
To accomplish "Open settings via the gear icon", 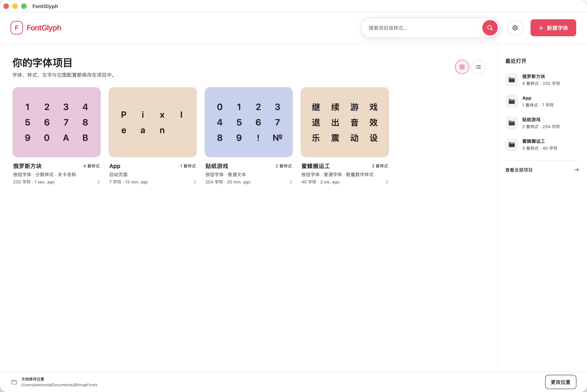I will tap(515, 28).
